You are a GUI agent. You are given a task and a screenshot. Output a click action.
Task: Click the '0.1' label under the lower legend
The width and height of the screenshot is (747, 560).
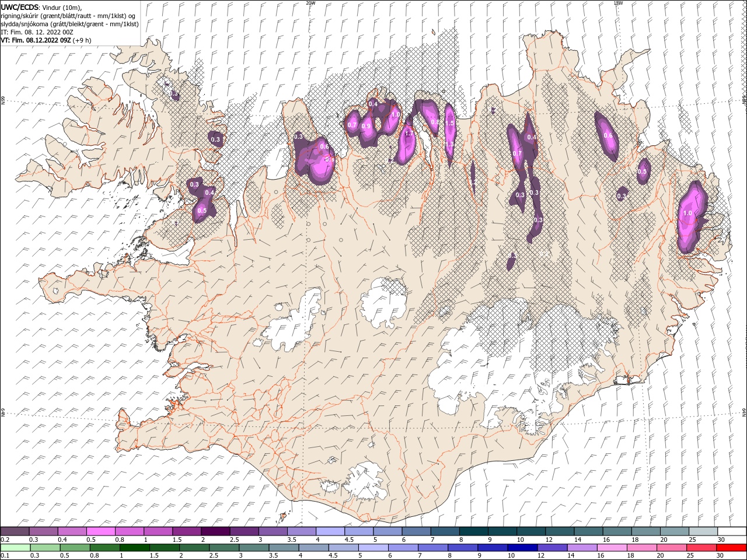tap(6, 556)
